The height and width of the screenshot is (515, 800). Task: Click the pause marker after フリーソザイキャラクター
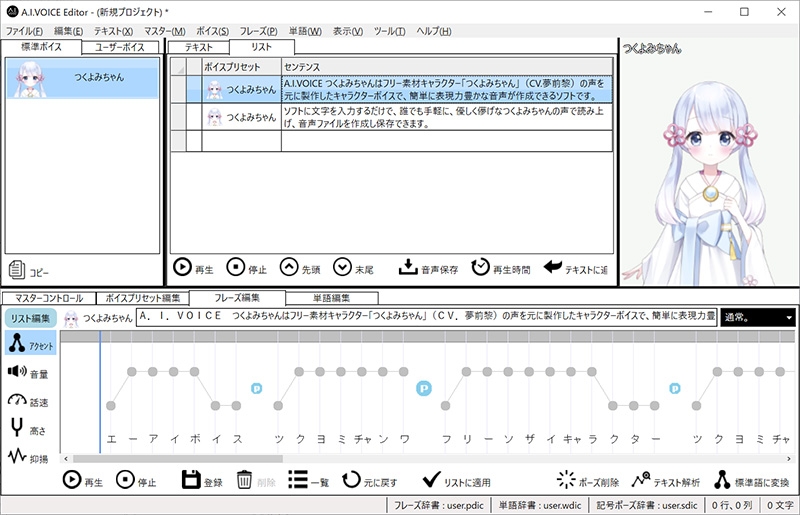tap(674, 388)
